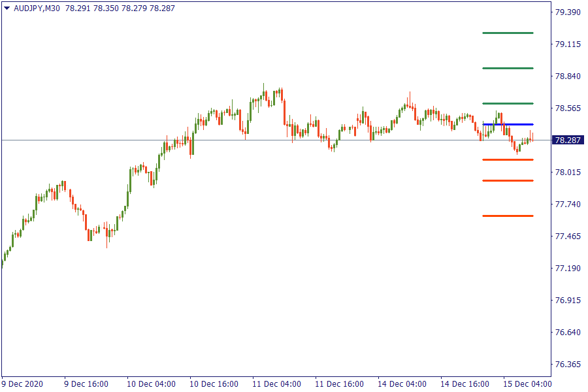
Task: Click the 15 Dec 04:00 time label
Action: tap(528, 384)
